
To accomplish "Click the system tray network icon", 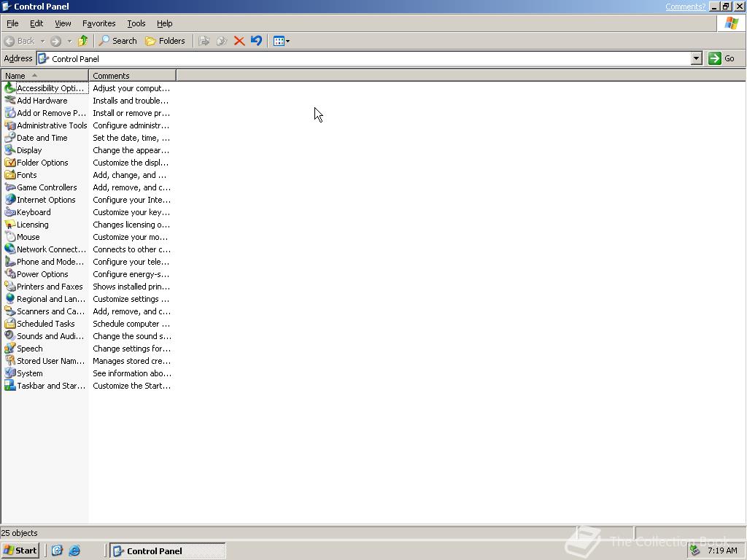I will click(695, 551).
